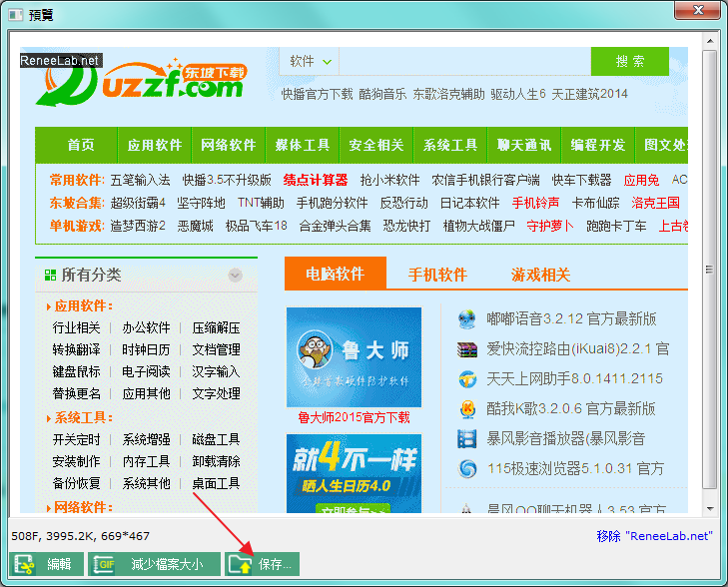Open the 五笔输入法 link
This screenshot has width=728, height=587.
(140, 180)
